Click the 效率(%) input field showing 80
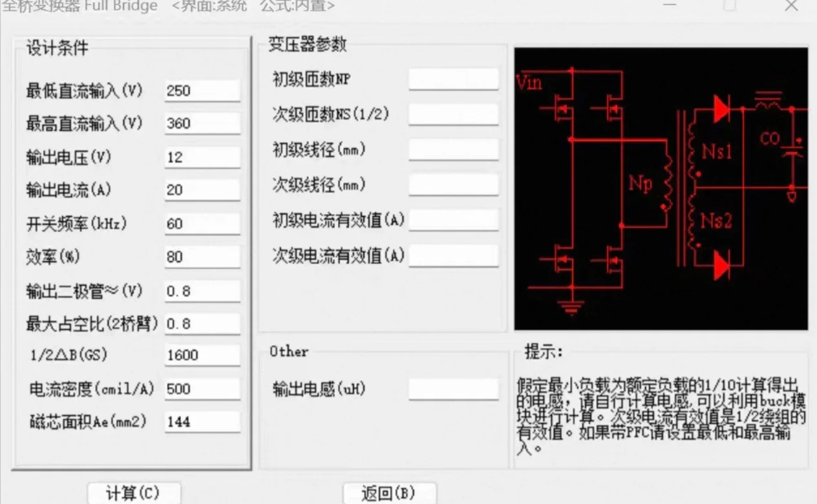This screenshot has width=817, height=504. pyautogui.click(x=202, y=257)
